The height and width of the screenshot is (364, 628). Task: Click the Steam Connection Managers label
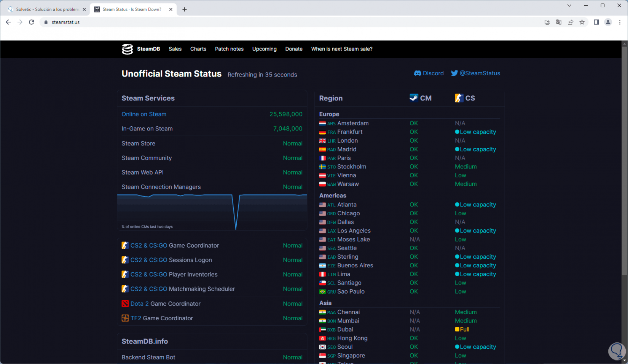pos(161,187)
